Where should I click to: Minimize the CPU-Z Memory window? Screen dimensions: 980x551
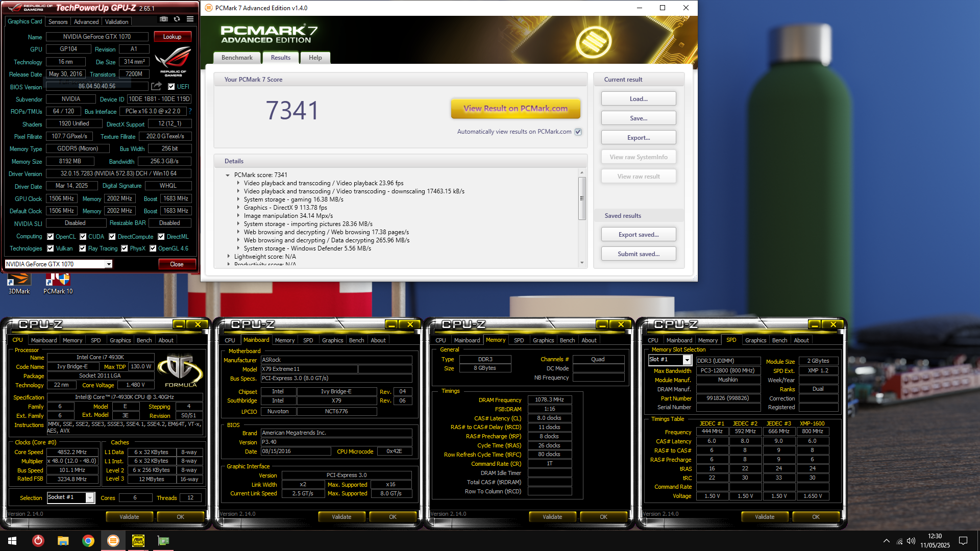tap(602, 324)
